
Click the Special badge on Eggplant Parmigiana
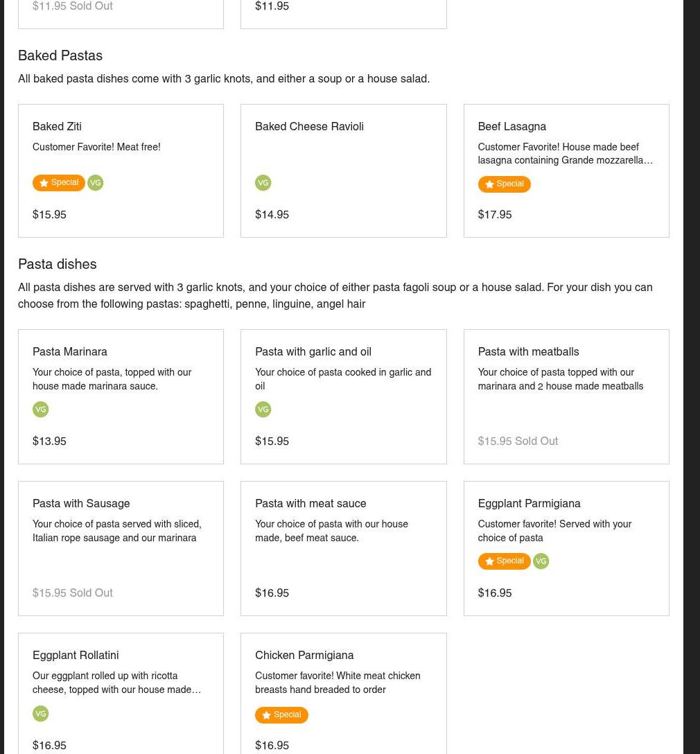(504, 561)
